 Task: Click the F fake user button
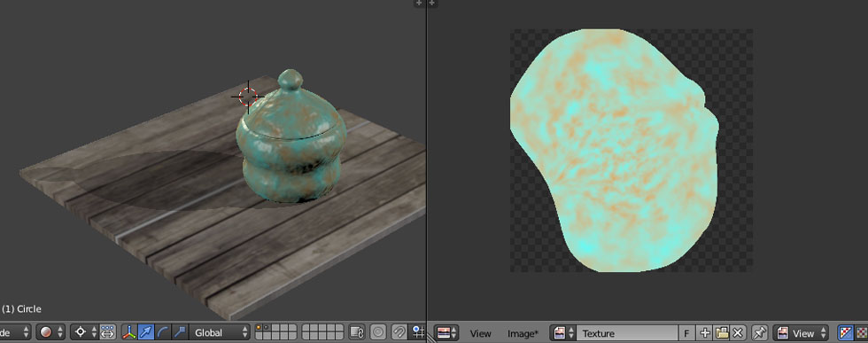click(687, 333)
